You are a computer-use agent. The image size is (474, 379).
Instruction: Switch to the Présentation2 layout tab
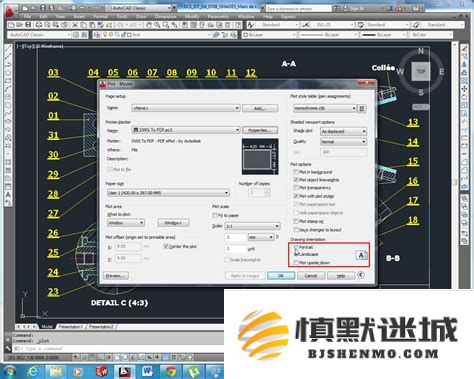(101, 327)
